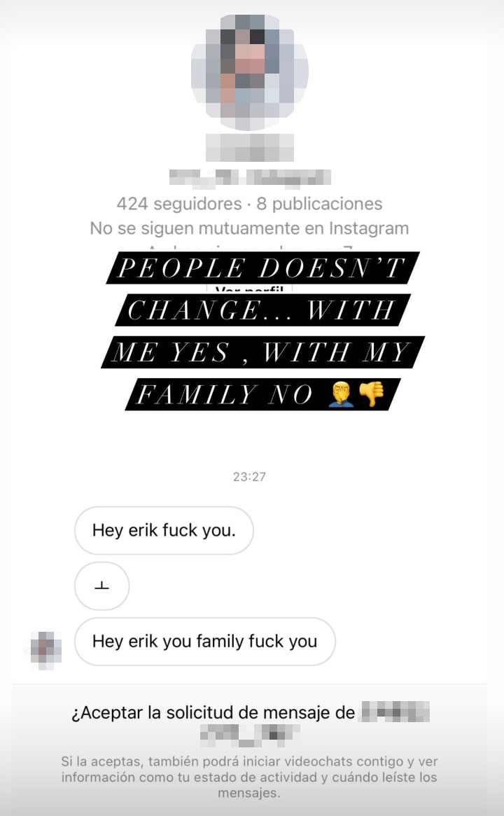This screenshot has height=816, width=504.
Task: Tap the Si la aceptas information text
Action: pos(249,777)
